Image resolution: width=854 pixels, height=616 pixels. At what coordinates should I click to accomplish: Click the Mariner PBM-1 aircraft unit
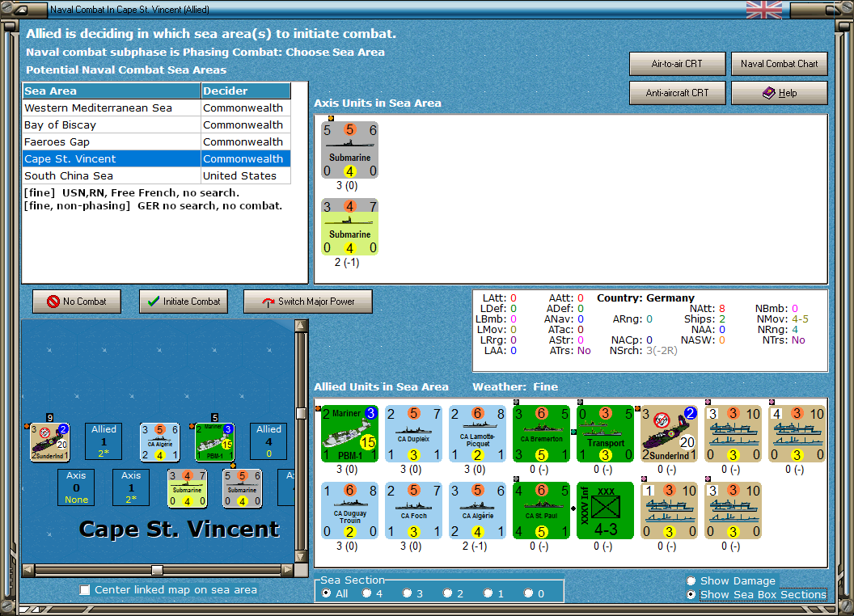point(349,433)
